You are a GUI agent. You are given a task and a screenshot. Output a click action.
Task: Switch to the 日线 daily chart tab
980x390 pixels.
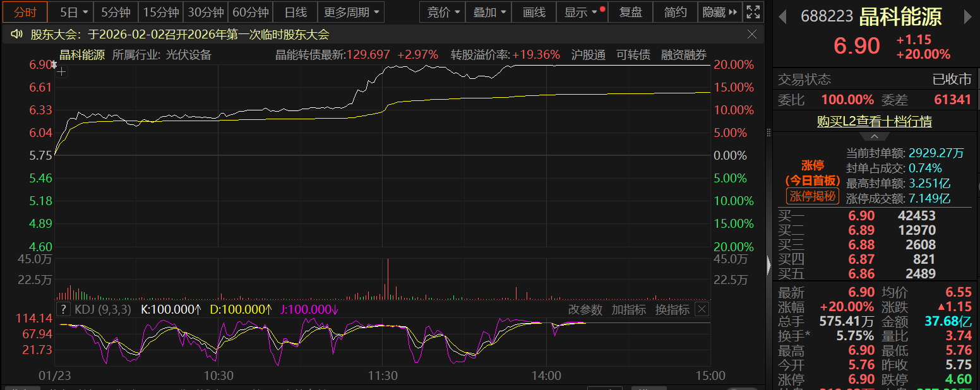tap(296, 12)
